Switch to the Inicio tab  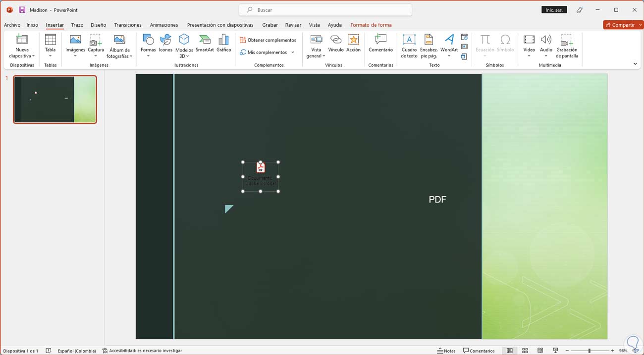tap(32, 25)
